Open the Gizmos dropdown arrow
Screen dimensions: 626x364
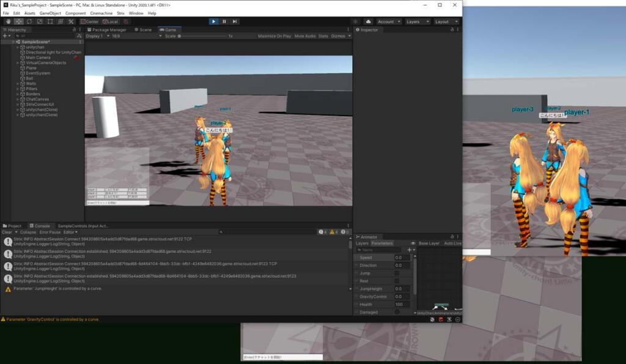[x=350, y=36]
